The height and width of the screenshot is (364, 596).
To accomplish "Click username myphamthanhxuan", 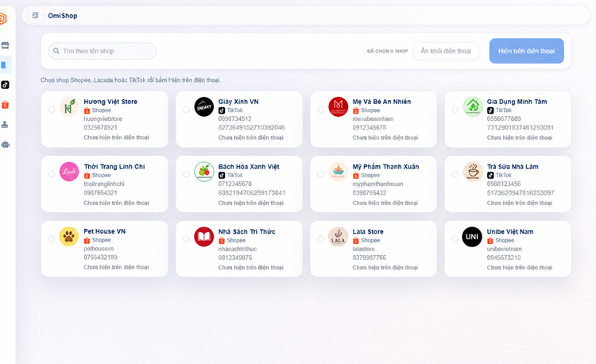I will click(x=377, y=184).
